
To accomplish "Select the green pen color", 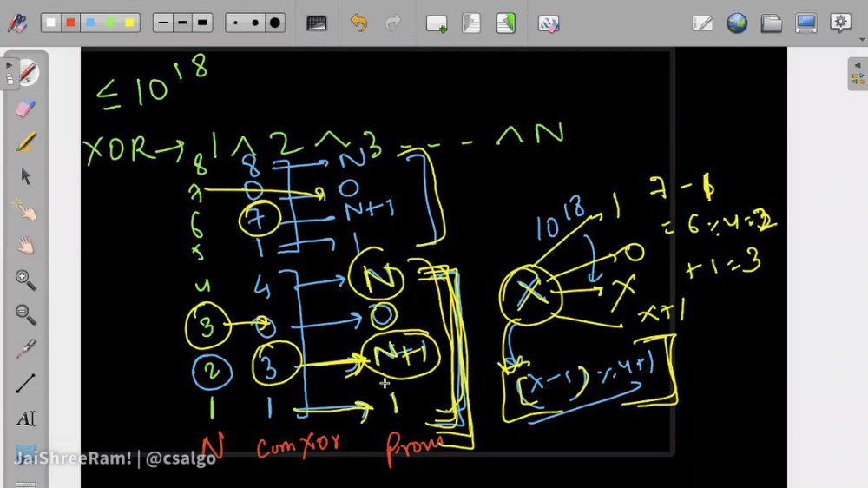I will [109, 23].
